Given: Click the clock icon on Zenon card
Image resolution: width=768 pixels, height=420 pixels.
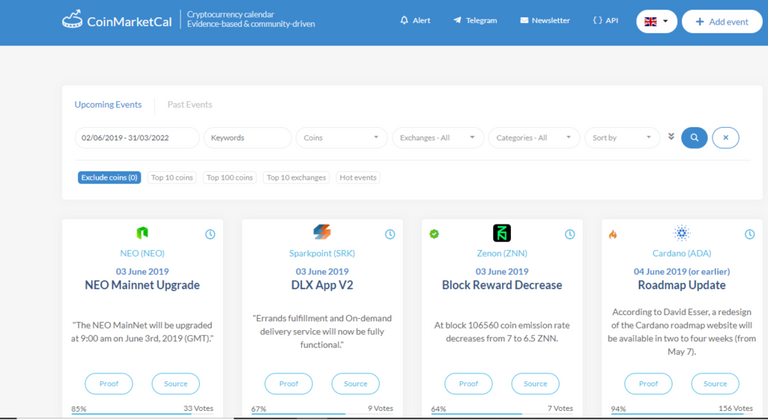Looking at the screenshot, I should point(570,234).
